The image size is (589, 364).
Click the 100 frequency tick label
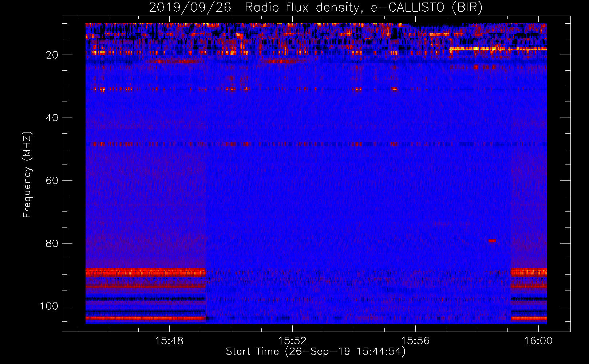50,306
